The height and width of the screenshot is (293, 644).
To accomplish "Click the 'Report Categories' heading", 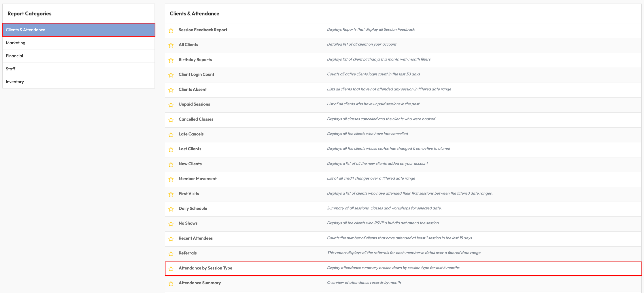I will click(x=29, y=13).
